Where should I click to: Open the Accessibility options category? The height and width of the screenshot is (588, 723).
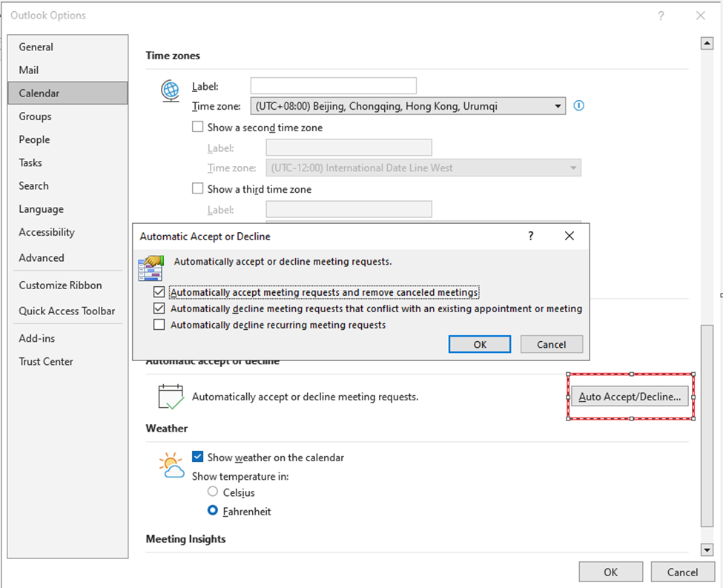click(67, 232)
